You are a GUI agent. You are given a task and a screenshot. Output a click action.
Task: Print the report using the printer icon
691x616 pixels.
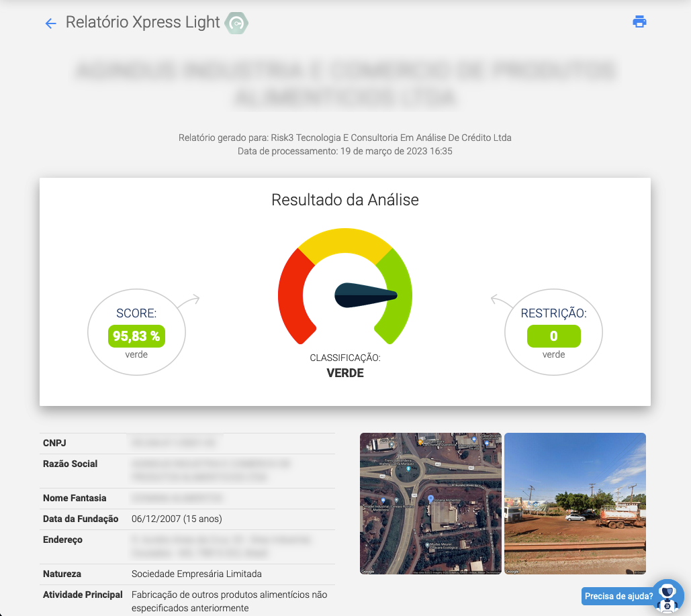tap(639, 21)
